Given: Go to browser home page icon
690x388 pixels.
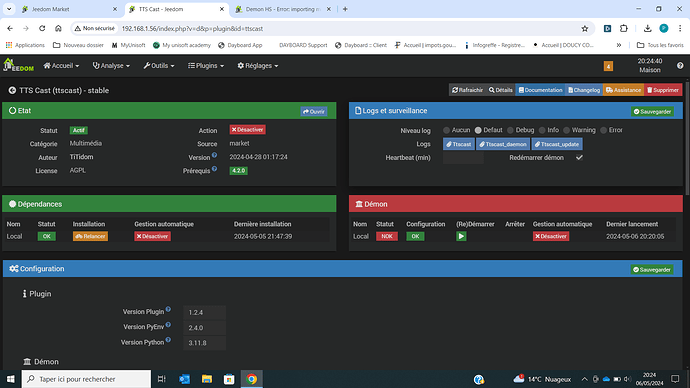Looking at the screenshot, I should (58, 29).
